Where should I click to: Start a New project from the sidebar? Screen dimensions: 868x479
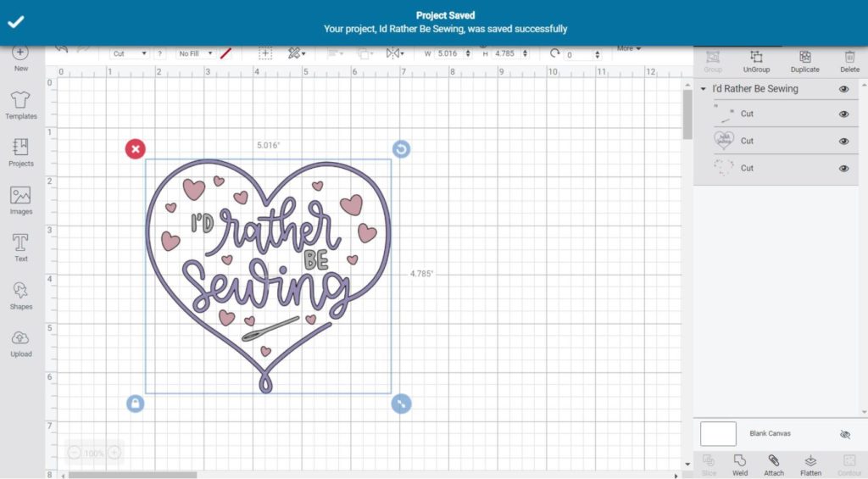(20, 58)
